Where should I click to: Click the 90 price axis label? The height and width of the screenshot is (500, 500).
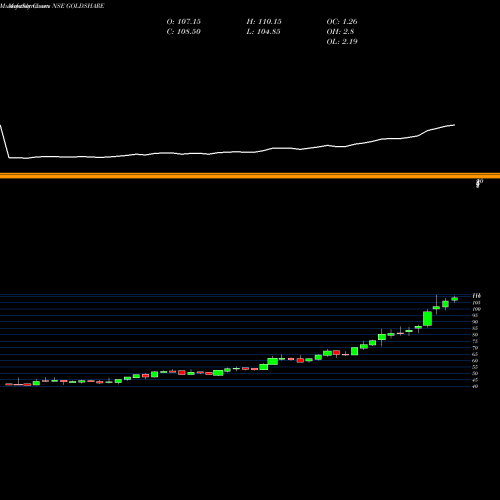475,322
